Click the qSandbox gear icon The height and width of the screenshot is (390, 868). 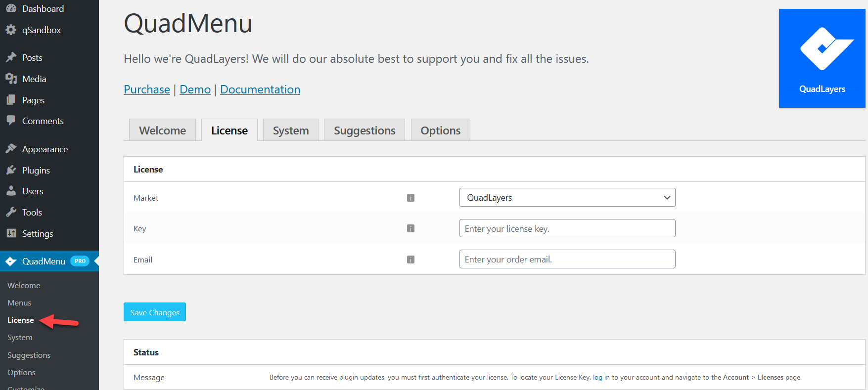point(11,30)
